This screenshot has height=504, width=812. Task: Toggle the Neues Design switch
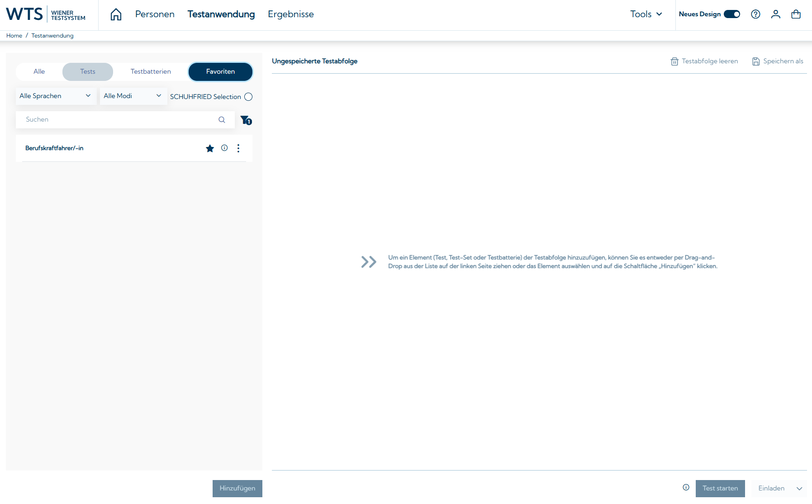[732, 14]
